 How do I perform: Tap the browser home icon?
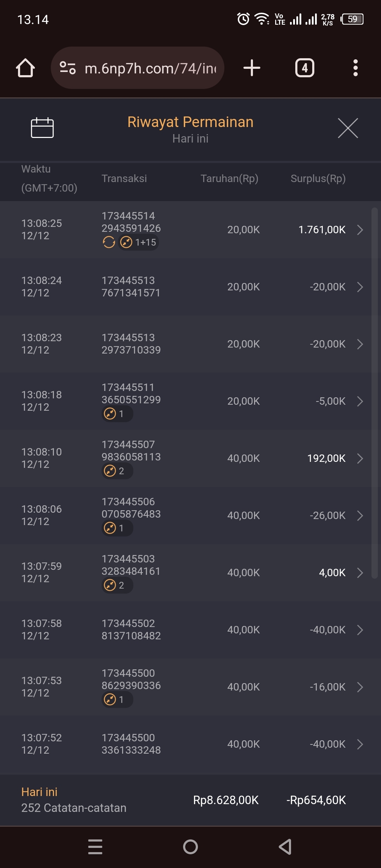[x=25, y=68]
